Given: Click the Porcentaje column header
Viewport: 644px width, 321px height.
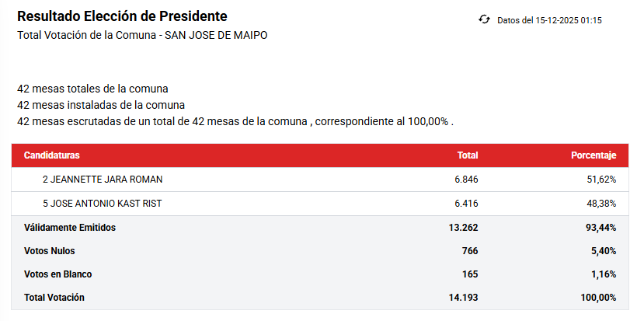Looking at the screenshot, I should (594, 155).
